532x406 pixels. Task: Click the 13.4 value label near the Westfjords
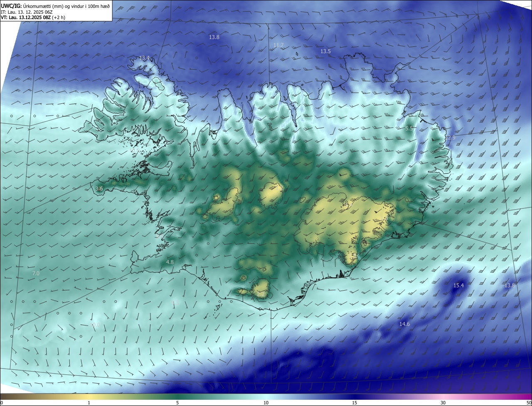[x=144, y=58]
